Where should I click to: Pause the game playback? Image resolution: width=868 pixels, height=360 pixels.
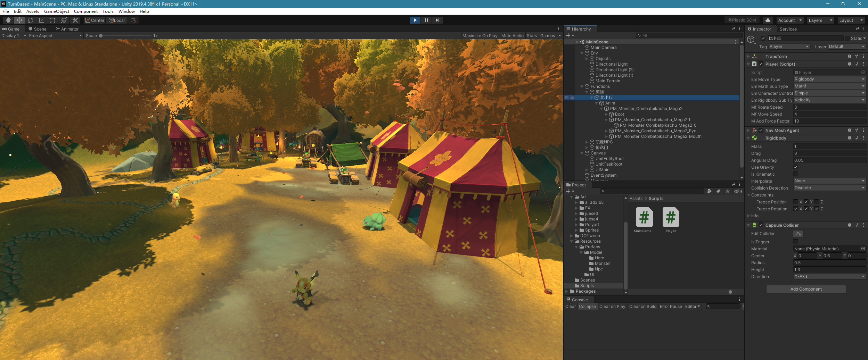(x=426, y=20)
